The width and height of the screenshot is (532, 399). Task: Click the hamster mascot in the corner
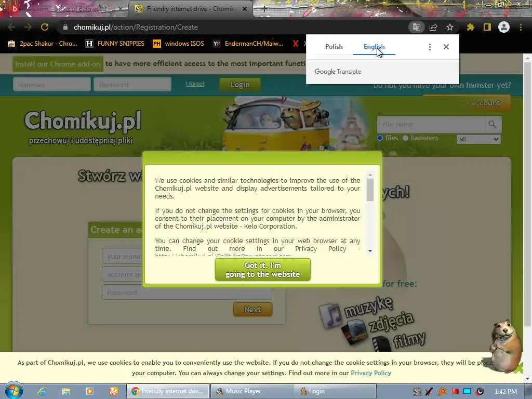506,346
